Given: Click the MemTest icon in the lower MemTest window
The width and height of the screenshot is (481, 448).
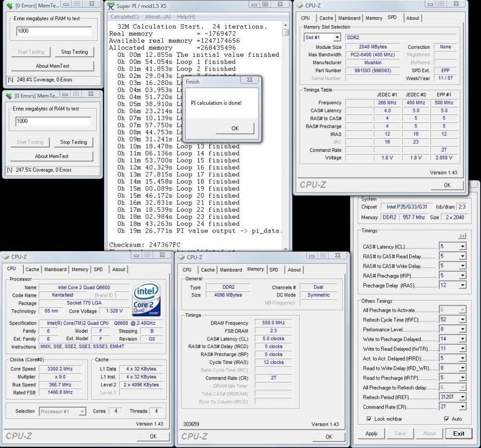Looking at the screenshot, I should tap(9, 96).
